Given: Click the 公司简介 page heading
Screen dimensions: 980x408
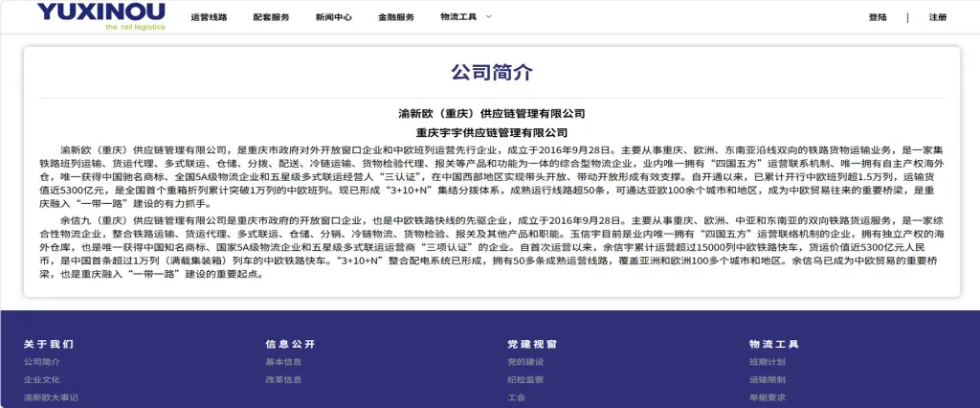Looking at the screenshot, I should click(x=492, y=72).
